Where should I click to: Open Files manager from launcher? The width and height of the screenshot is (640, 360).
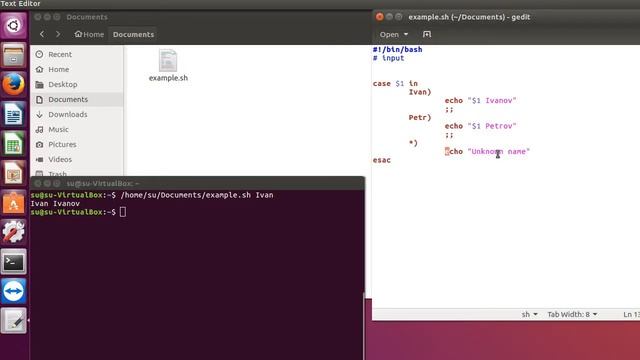(13, 55)
